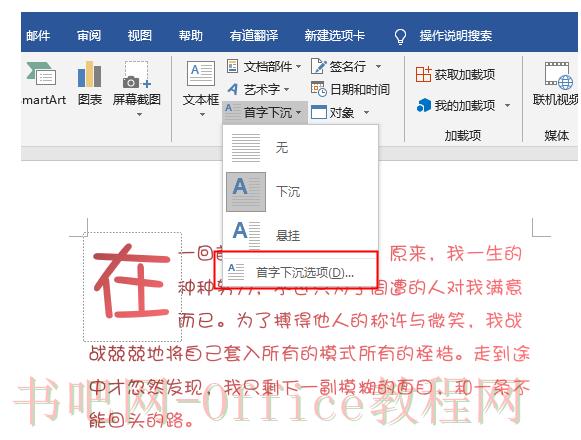Switch to the 审阅 tab
Image resolution: width=581 pixels, height=440 pixels.
pos(89,36)
